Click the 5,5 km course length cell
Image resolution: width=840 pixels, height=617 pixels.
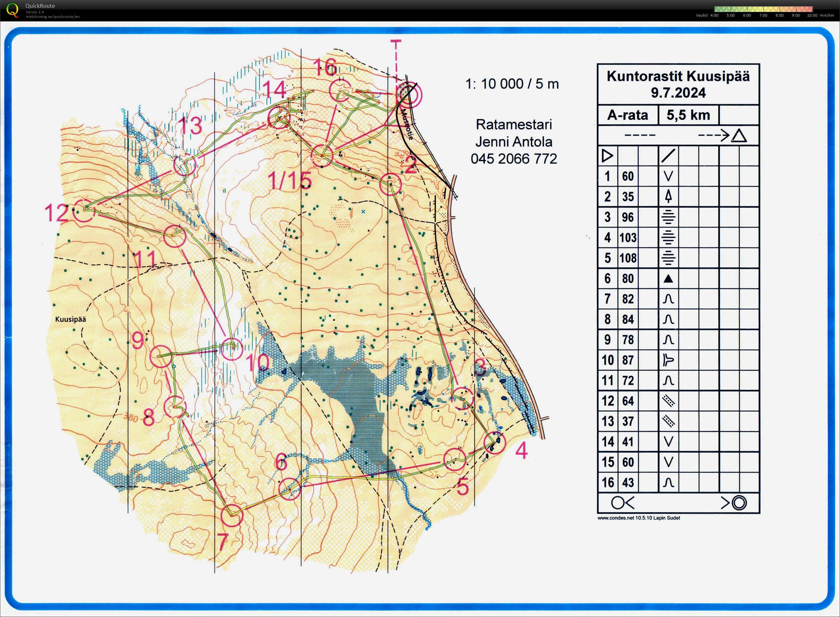[688, 115]
